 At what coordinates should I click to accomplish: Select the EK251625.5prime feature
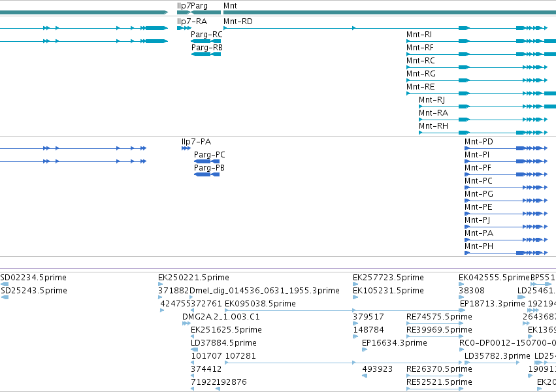tap(226, 330)
